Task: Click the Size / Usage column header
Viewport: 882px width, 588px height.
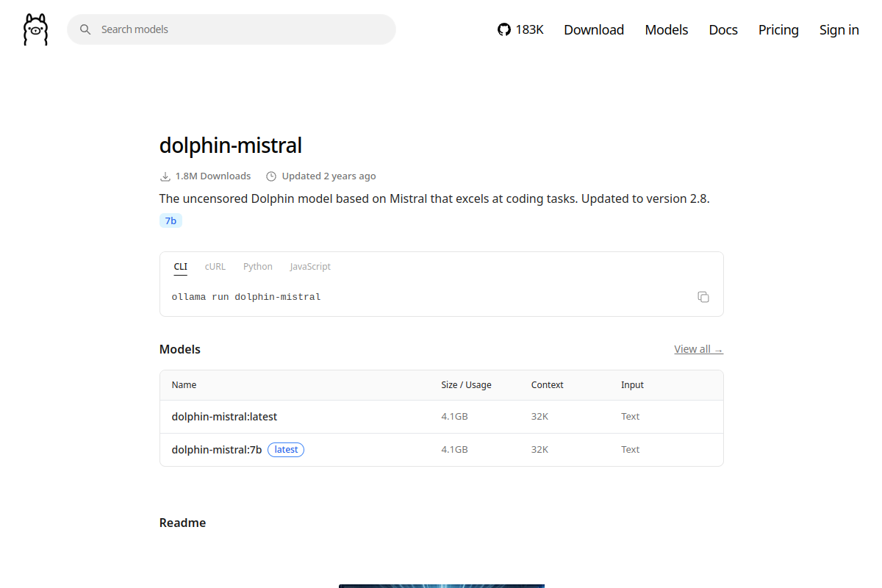Action: coord(466,385)
